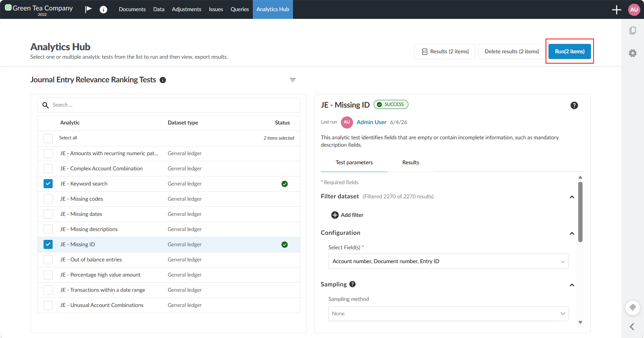Click the Status column header

click(282, 123)
